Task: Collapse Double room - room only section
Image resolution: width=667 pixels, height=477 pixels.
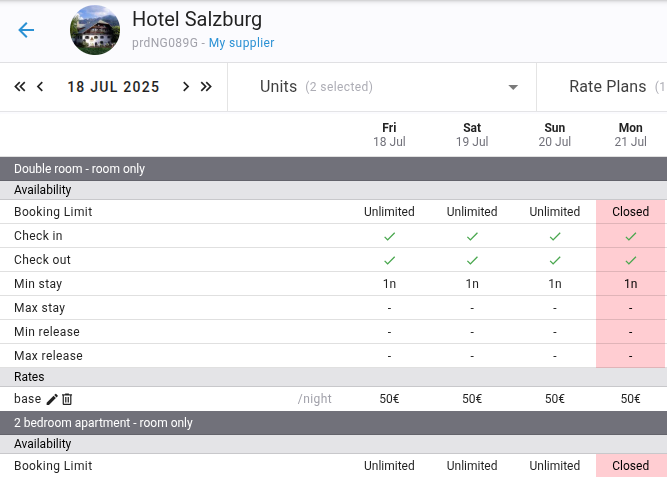Action: click(x=334, y=169)
